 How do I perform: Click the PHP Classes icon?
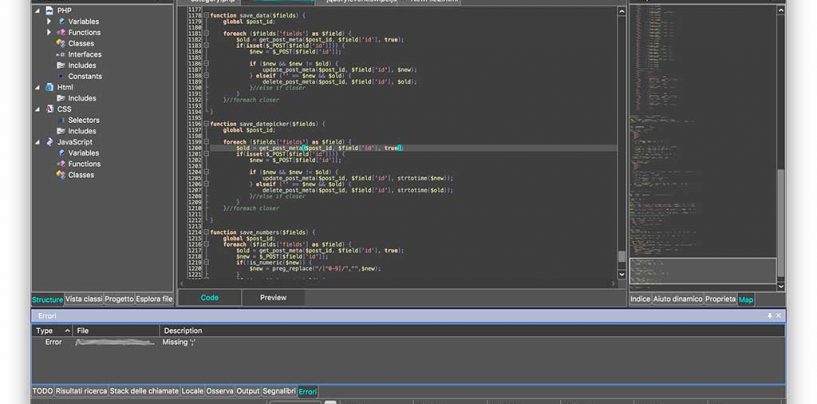coord(61,43)
